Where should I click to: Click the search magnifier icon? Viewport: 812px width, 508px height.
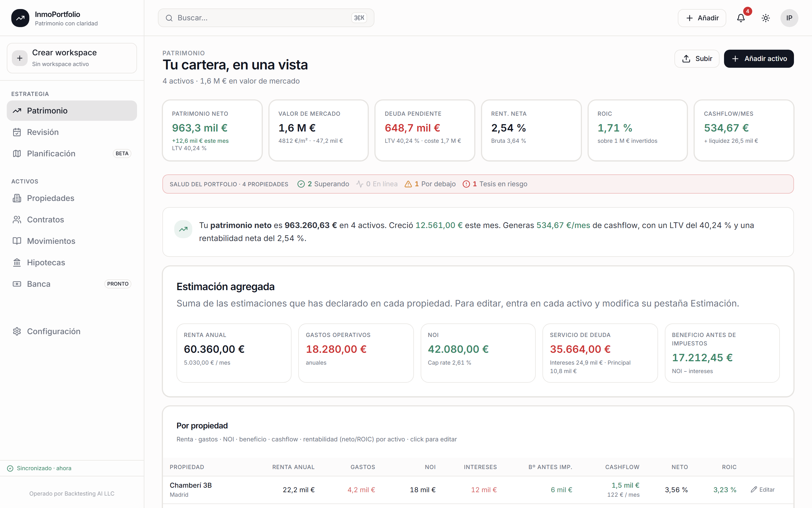point(169,18)
